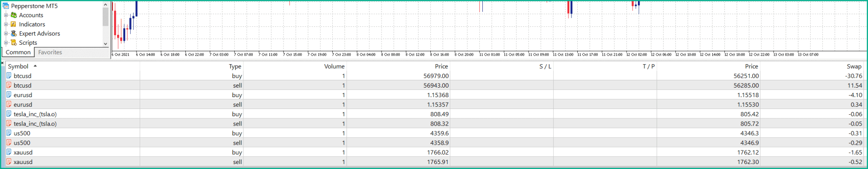868x169 pixels.
Task: Click the Navigator scrollbar down arrow
Action: (x=105, y=44)
